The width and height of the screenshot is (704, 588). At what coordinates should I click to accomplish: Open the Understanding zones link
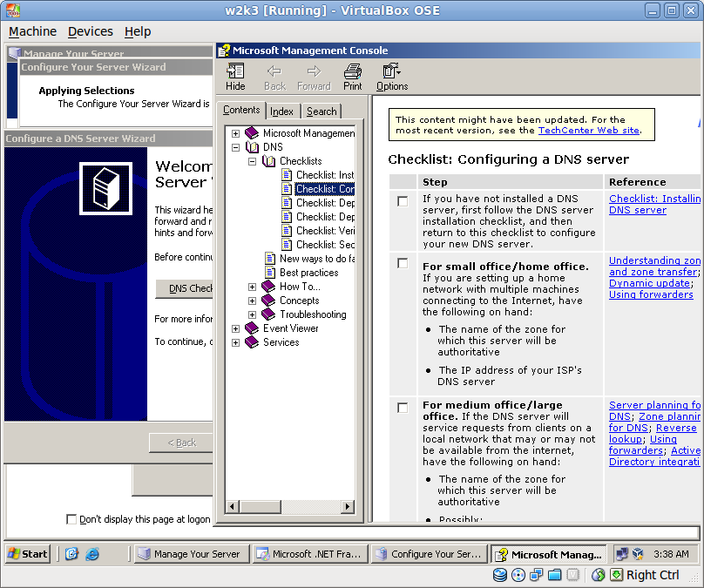pyautogui.click(x=654, y=267)
